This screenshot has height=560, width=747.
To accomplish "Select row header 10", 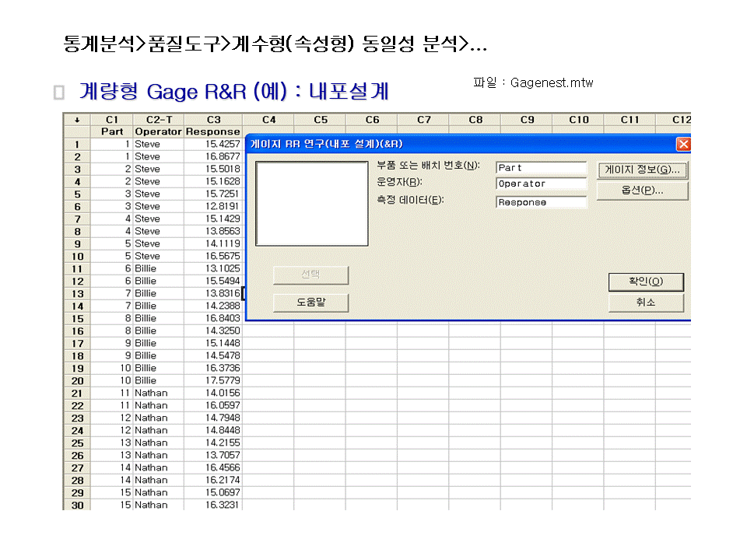I will [x=77, y=256].
